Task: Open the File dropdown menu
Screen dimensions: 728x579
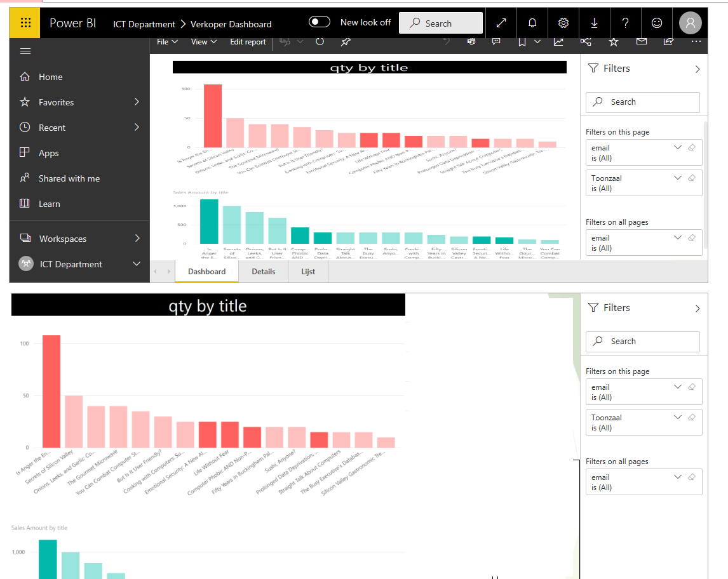Action: pyautogui.click(x=167, y=42)
